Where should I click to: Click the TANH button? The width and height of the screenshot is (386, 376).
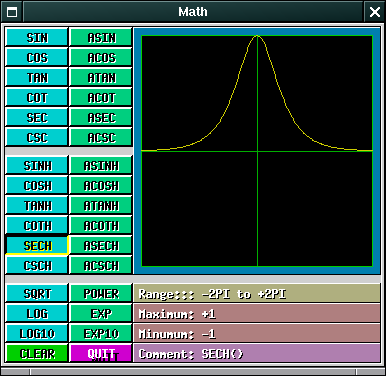pos(37,205)
